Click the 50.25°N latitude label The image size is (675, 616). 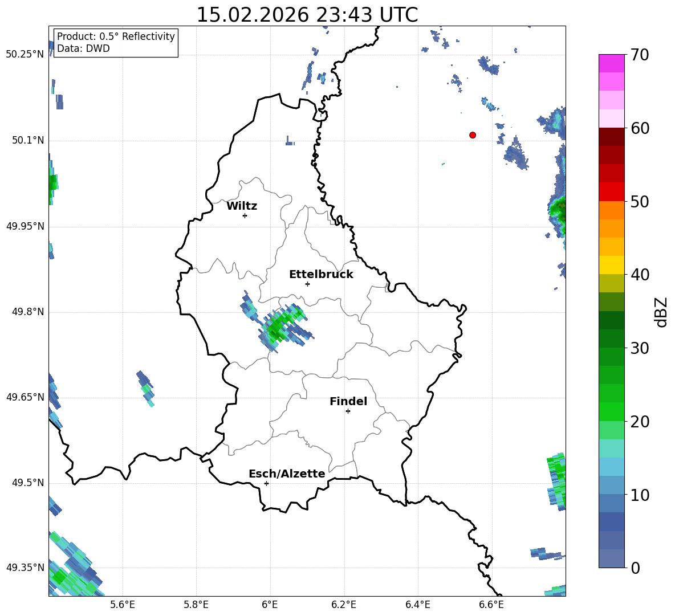(x=25, y=55)
